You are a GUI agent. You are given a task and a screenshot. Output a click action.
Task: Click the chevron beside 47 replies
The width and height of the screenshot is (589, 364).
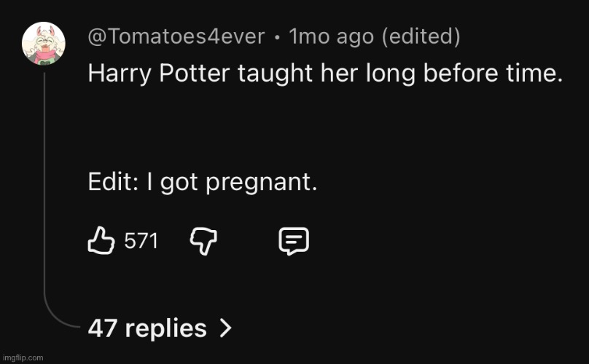pyautogui.click(x=225, y=329)
